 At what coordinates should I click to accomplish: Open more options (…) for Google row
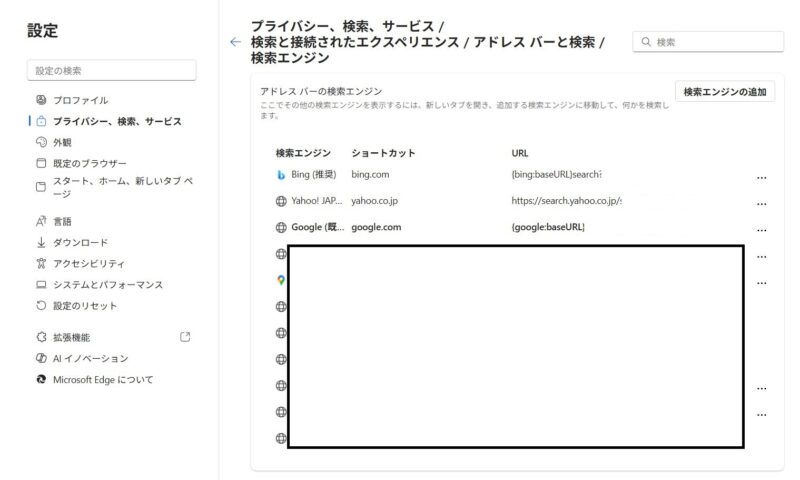click(x=762, y=230)
